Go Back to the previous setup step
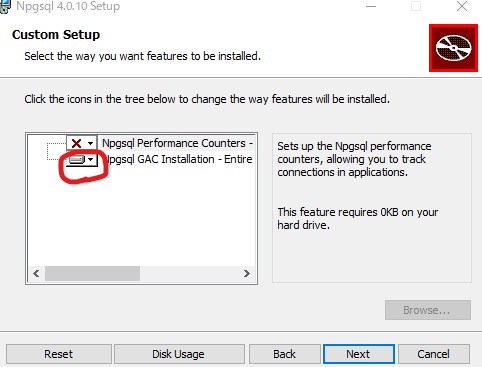 [285, 354]
